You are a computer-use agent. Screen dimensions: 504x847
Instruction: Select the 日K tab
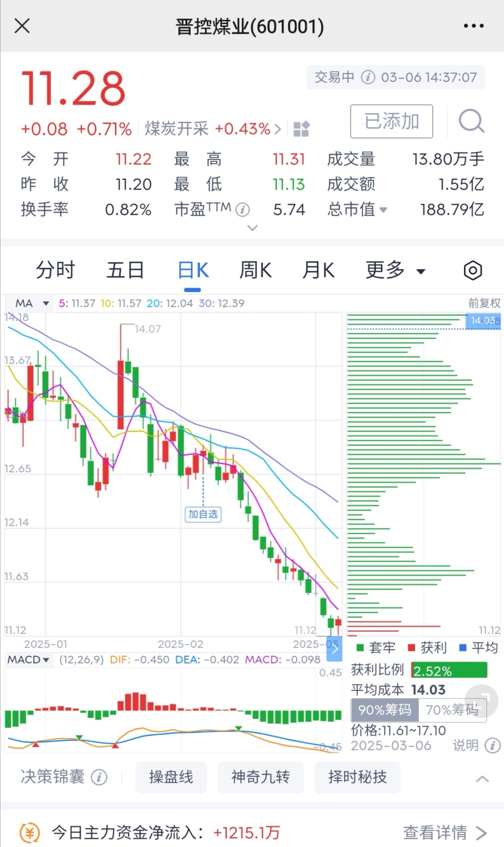pyautogui.click(x=193, y=270)
